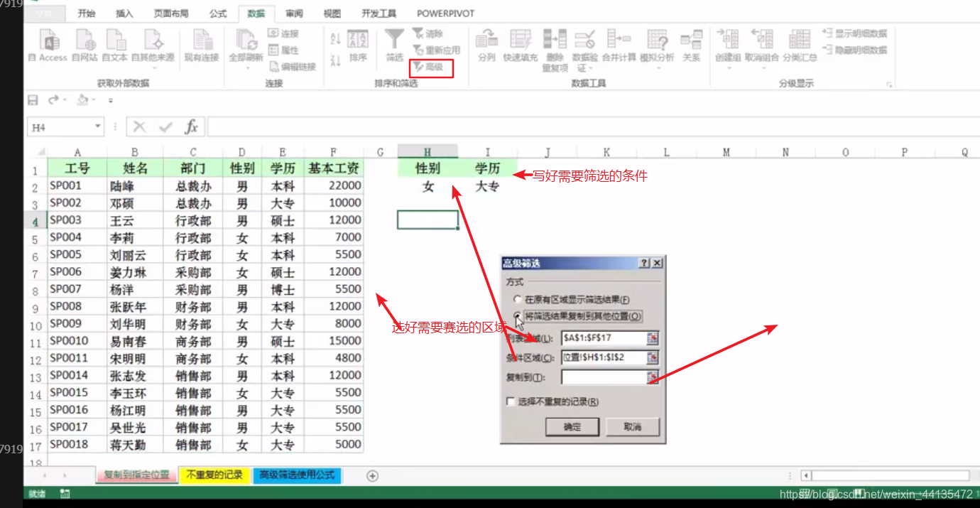Import data from Access (自 Access)
The height and width of the screenshot is (508, 980).
(x=48, y=45)
